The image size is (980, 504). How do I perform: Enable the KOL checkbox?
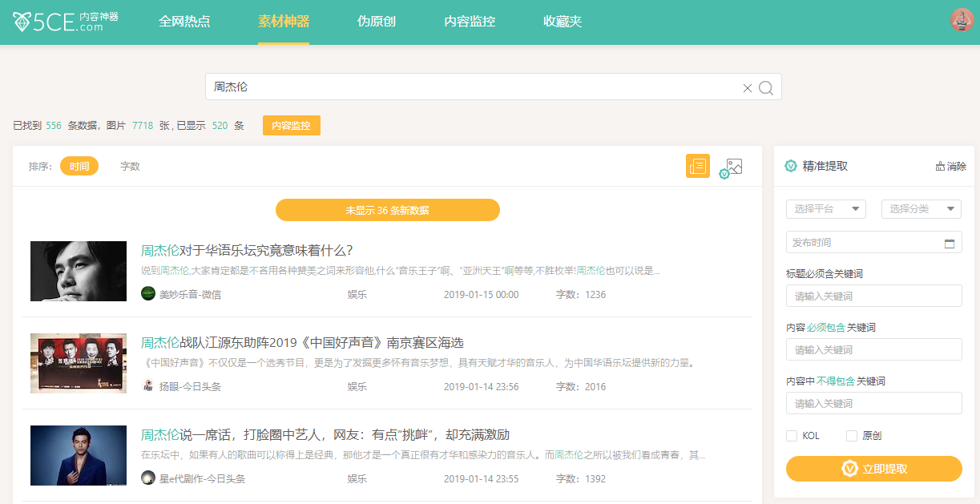[792, 436]
